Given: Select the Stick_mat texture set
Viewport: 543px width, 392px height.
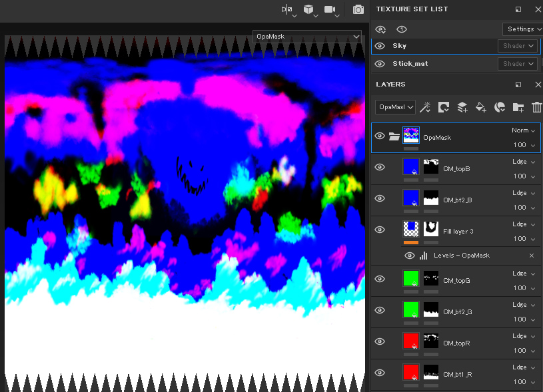Looking at the screenshot, I should [x=410, y=64].
